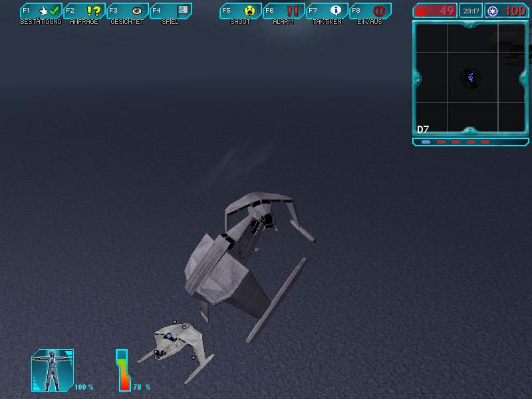Click the match timer 29:17
This screenshot has height=399, width=532.
pyautogui.click(x=471, y=11)
